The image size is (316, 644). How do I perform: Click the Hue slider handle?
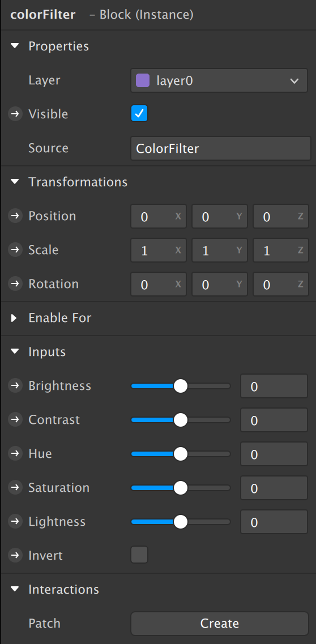pyautogui.click(x=181, y=454)
